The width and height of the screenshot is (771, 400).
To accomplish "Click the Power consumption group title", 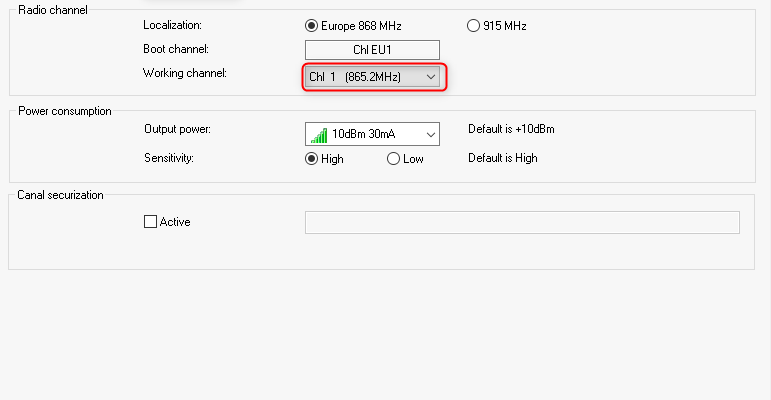I will tap(65, 111).
